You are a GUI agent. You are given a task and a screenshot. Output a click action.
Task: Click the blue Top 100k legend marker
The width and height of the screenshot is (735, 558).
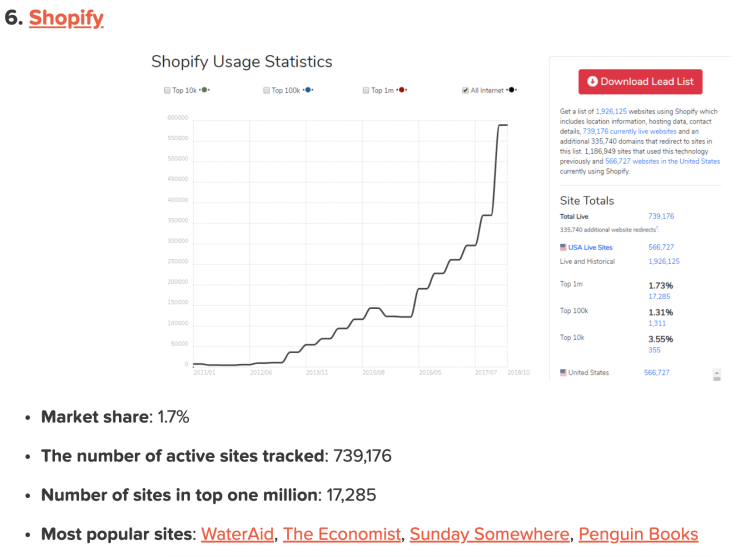(308, 90)
